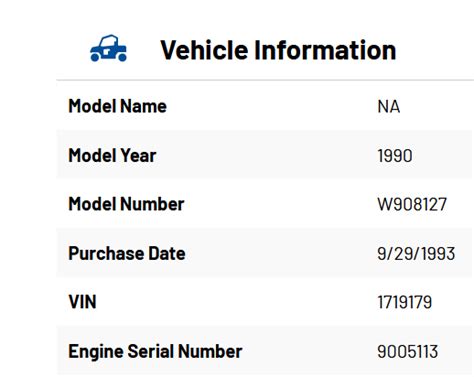Image resolution: width=474 pixels, height=377 pixels.
Task: Select the Model Number label
Action: click(x=126, y=204)
